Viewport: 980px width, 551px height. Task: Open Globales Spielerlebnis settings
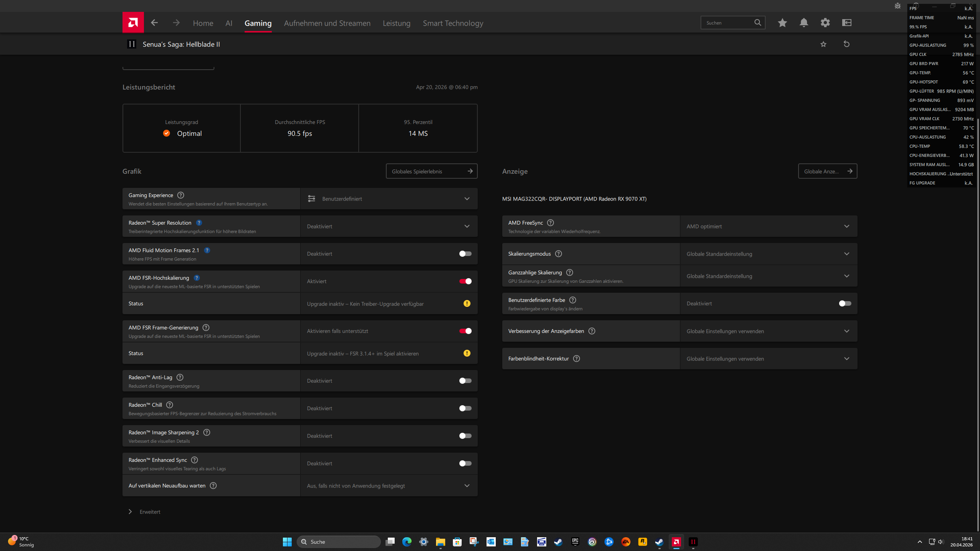431,171
